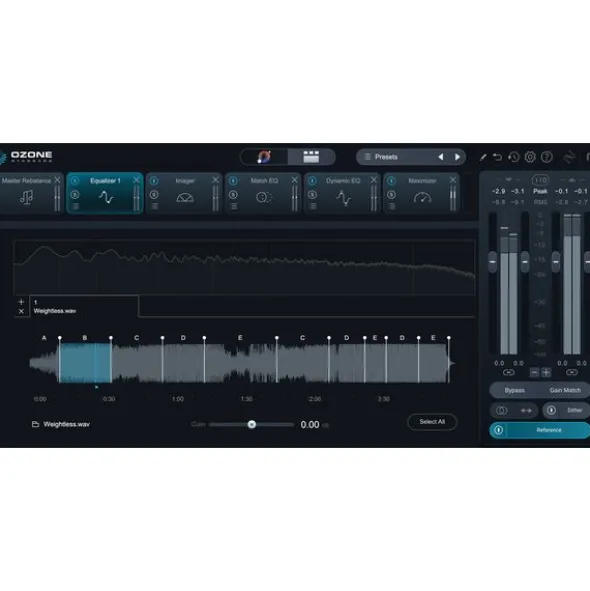Screen dimensions: 590x591
Task: Remove the reference track with X
Action: coord(21,311)
